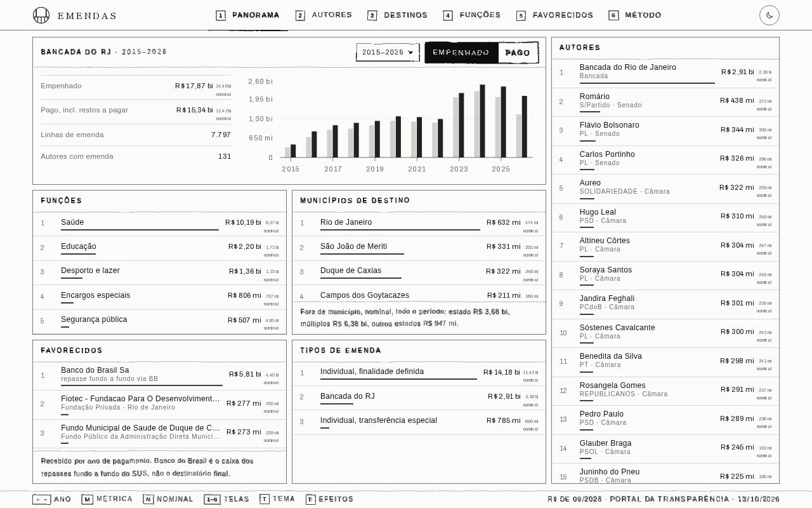Click the 1–6 Telas shortcut icon
This screenshot has height=508, width=812.
pos(212,499)
